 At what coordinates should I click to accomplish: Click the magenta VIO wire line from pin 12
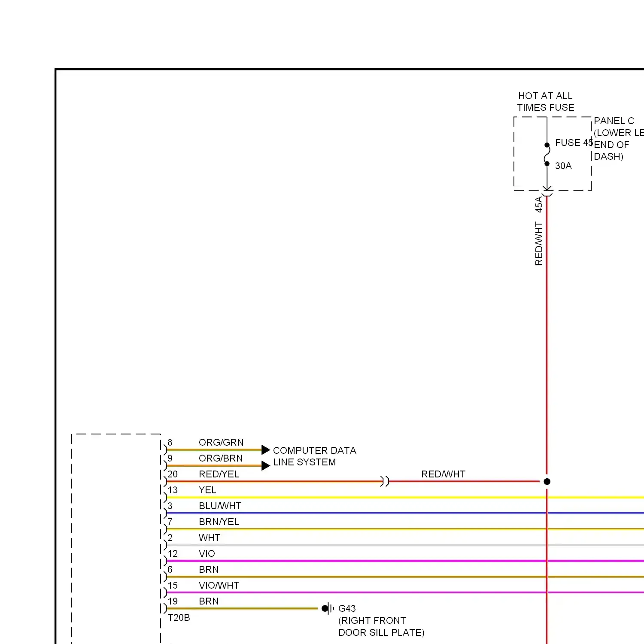coord(405,561)
